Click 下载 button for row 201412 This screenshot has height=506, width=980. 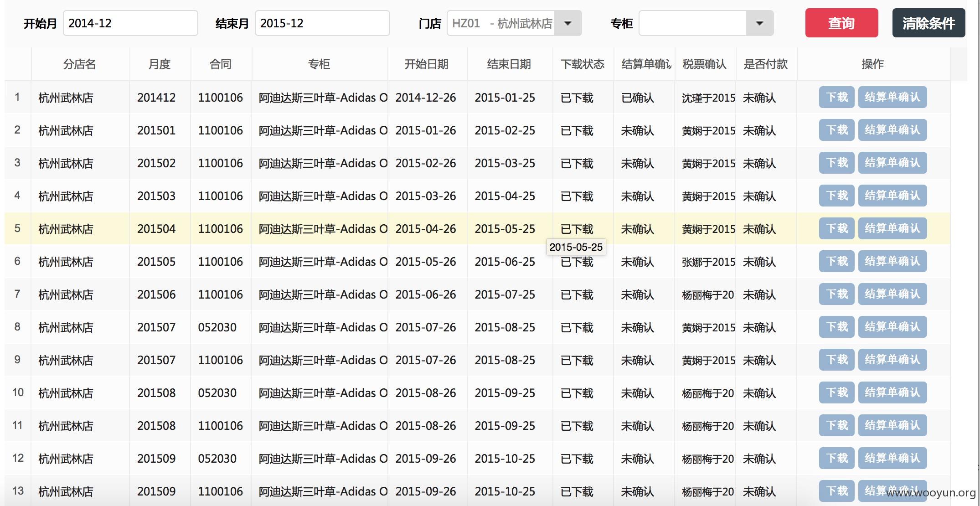click(x=837, y=97)
